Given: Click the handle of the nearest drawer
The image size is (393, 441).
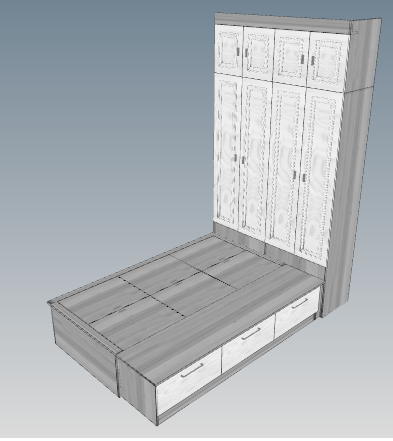Looking at the screenshot, I should coord(192,370).
